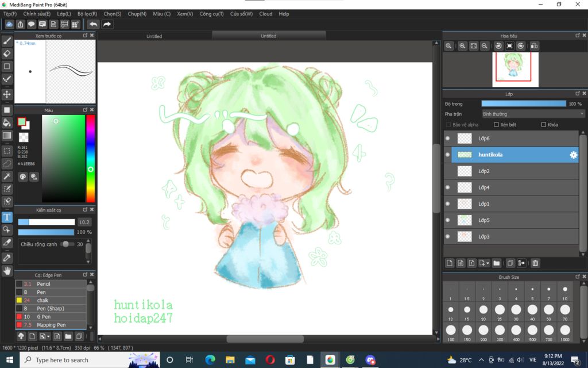Add new brush from cloud
This screenshot has width=588, height=368.
pos(21,336)
